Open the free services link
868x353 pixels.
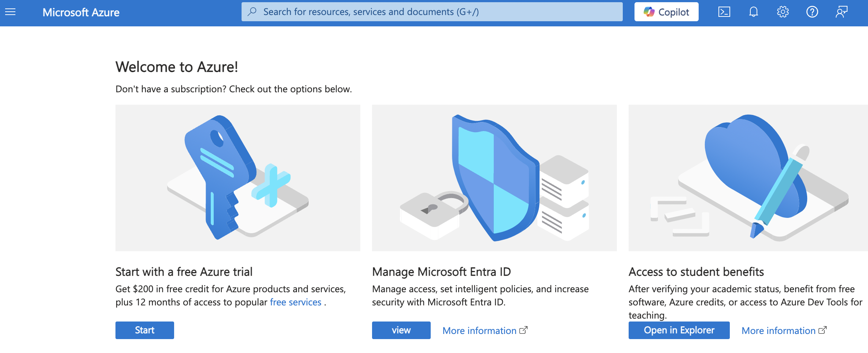point(296,302)
